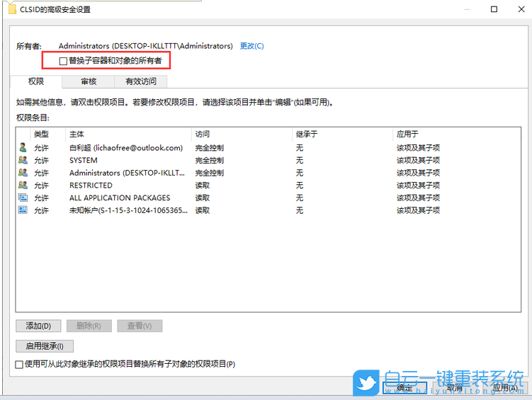Select the 白利超 (lichaofree@outlook.com) entry
The width and height of the screenshot is (532, 400).
click(268, 148)
